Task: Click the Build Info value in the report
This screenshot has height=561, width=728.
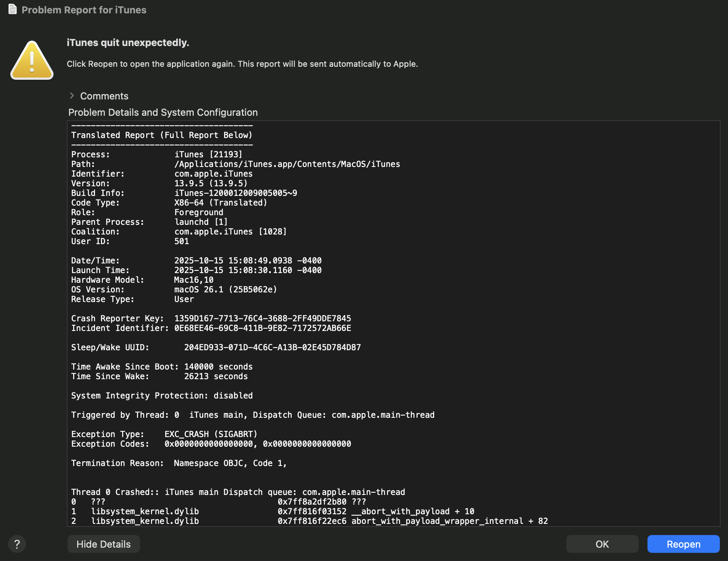Action: tap(236, 193)
